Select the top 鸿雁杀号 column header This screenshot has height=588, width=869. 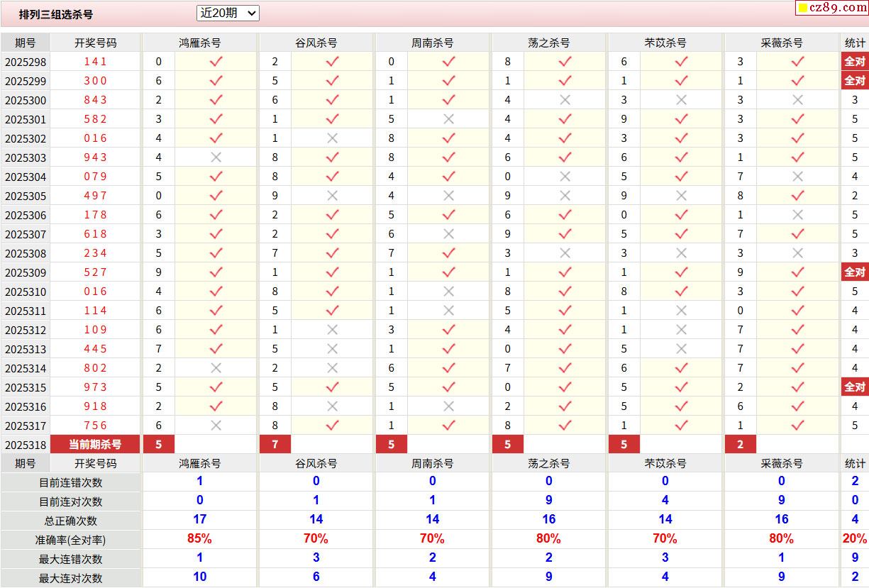(x=200, y=43)
